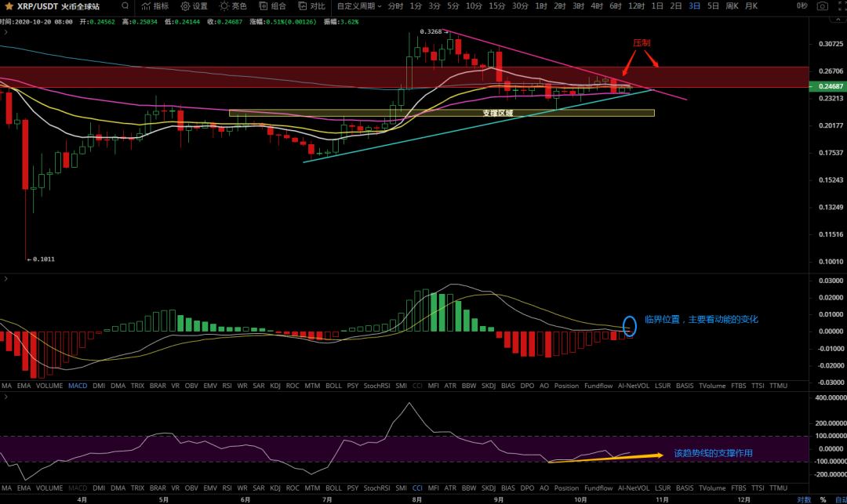This screenshot has width=847, height=504.
Task: Switch to the 10分 interval
Action: click(x=474, y=6)
